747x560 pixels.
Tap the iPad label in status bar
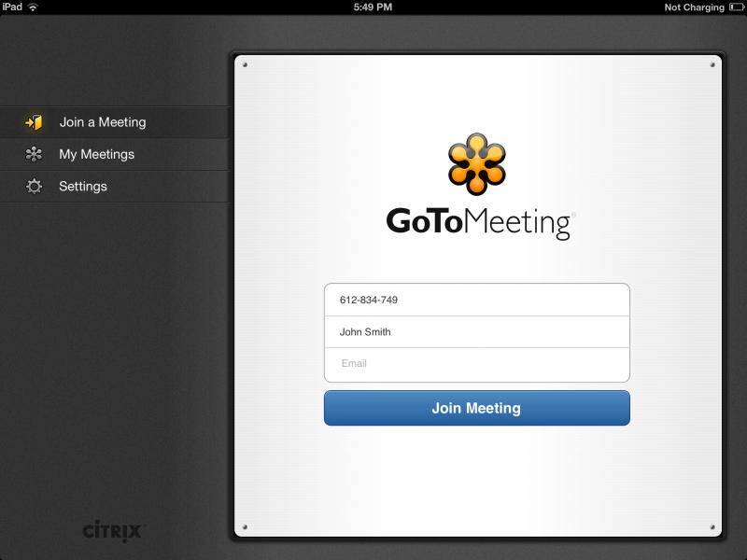click(12, 7)
